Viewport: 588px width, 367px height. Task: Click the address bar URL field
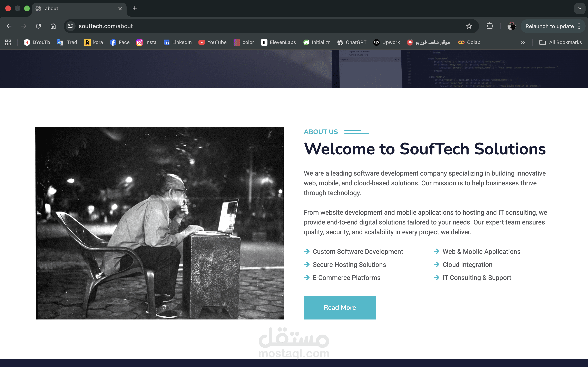click(x=243, y=26)
